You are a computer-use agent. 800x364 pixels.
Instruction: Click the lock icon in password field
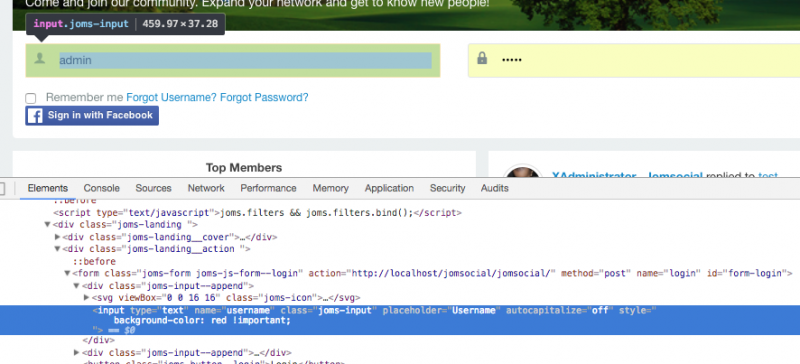tap(482, 58)
